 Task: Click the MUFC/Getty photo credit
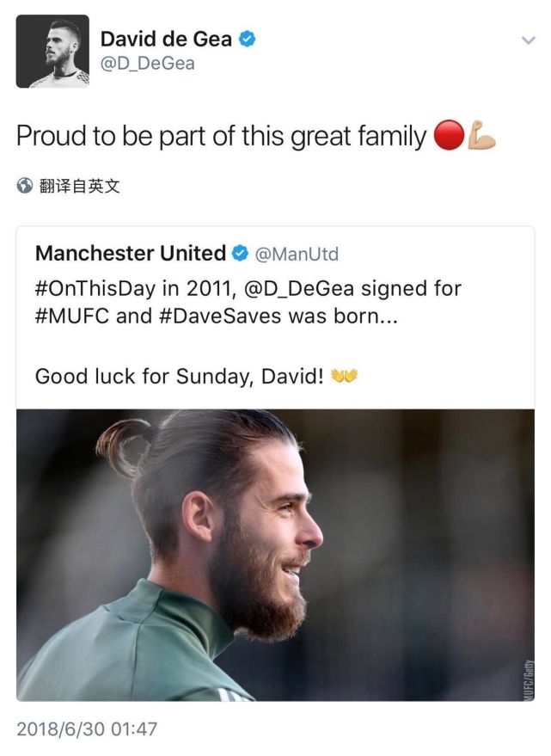(x=528, y=679)
